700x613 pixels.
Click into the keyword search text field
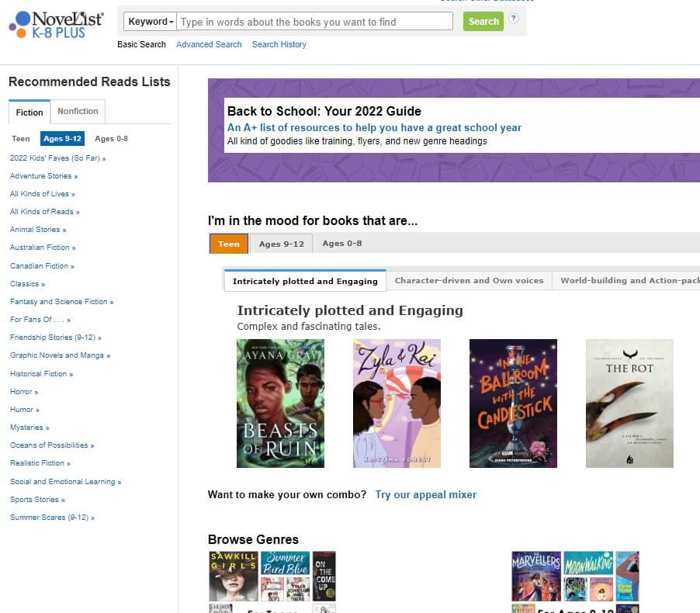coord(315,22)
